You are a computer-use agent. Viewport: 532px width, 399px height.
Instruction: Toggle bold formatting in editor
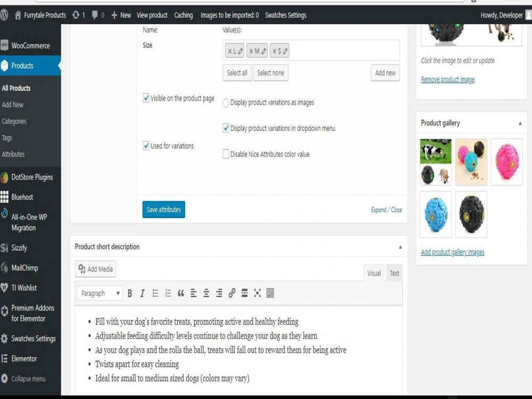point(130,293)
